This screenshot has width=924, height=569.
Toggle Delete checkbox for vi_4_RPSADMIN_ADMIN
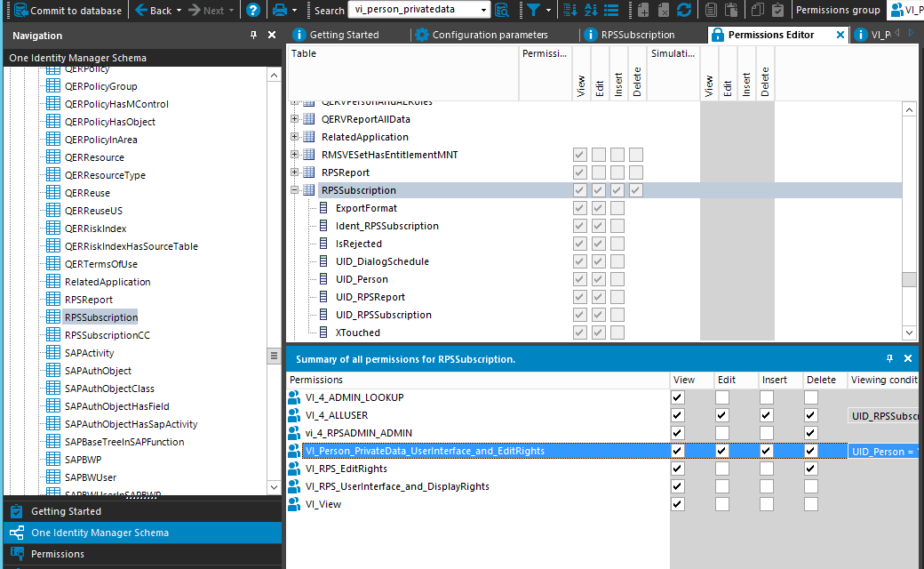[811, 433]
